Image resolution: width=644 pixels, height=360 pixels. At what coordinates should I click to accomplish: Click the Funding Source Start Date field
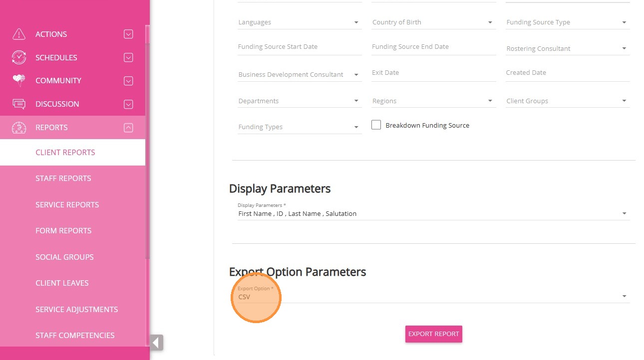300,47
